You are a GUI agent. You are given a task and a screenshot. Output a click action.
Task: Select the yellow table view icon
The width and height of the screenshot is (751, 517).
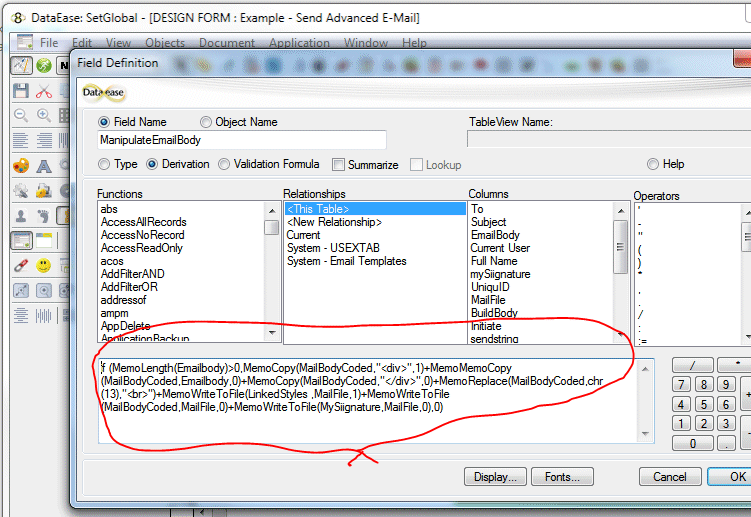coord(44,241)
